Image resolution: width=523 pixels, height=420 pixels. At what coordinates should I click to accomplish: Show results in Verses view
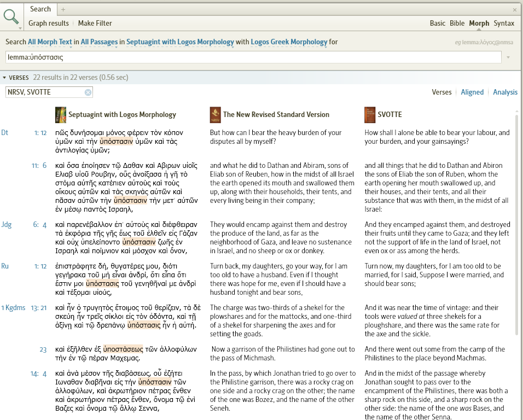tap(441, 92)
